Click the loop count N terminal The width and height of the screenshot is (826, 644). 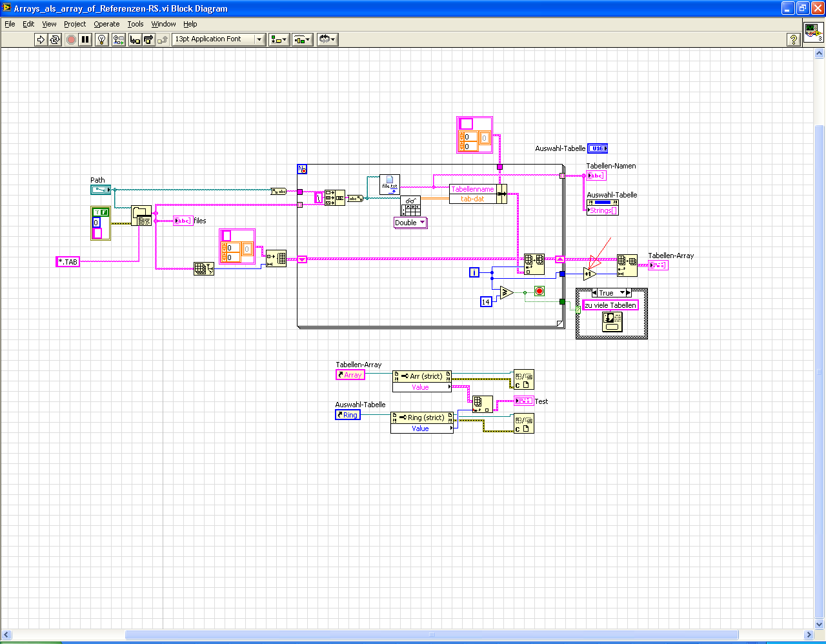[x=302, y=169]
